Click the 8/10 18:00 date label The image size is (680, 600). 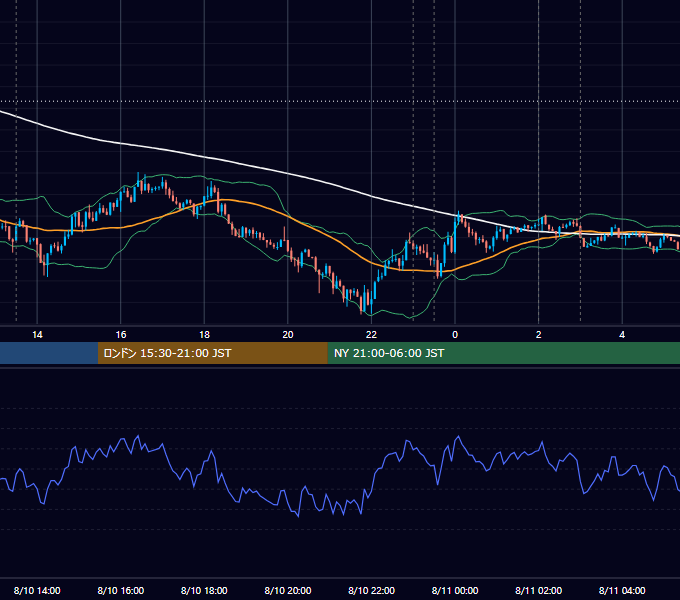coord(204,590)
